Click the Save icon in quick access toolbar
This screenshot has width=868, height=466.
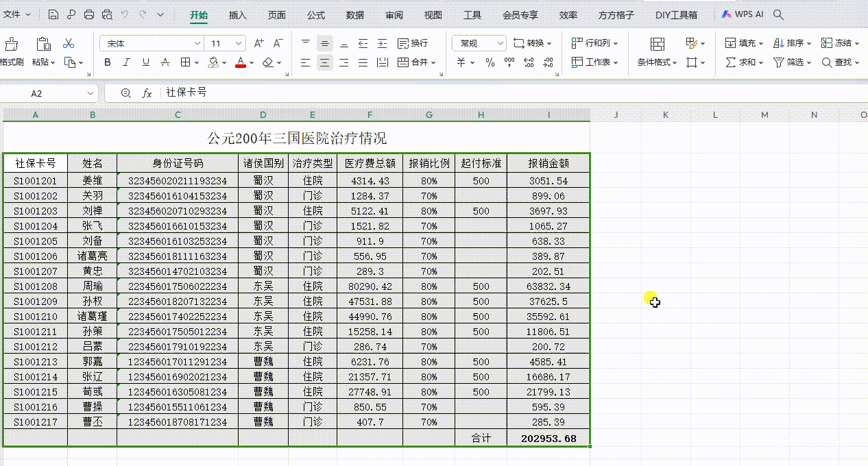click(x=53, y=14)
